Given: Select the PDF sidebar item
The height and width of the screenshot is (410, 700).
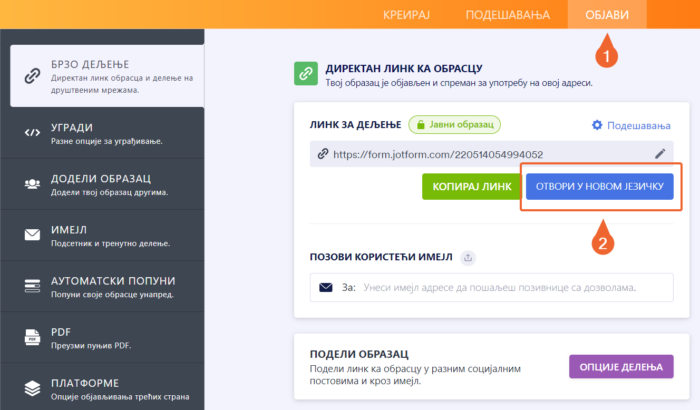Looking at the screenshot, I should click(102, 338).
